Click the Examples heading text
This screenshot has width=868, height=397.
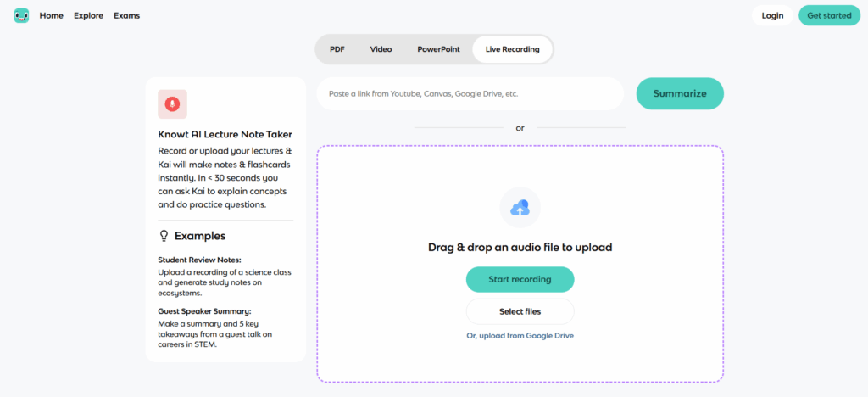click(200, 236)
